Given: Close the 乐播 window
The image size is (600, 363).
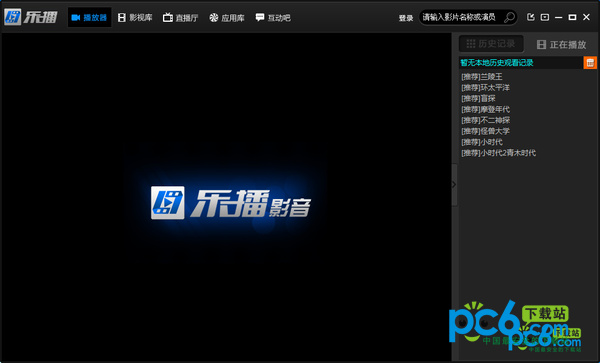Looking at the screenshot, I should coord(586,17).
